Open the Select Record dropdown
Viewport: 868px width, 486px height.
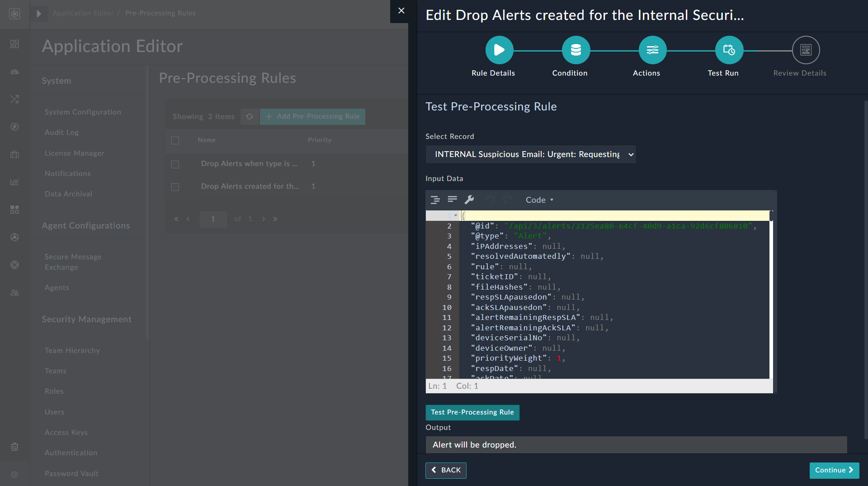[530, 154]
